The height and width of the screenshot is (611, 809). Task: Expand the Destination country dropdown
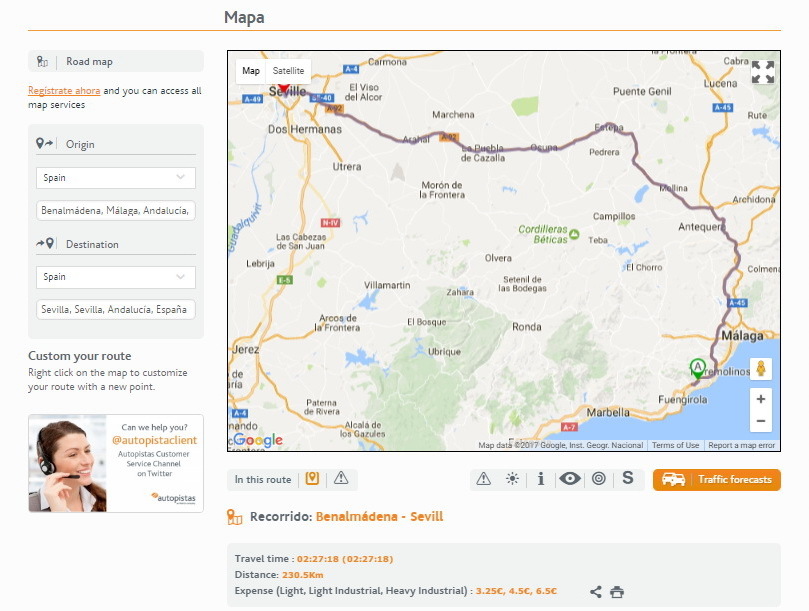click(x=116, y=277)
